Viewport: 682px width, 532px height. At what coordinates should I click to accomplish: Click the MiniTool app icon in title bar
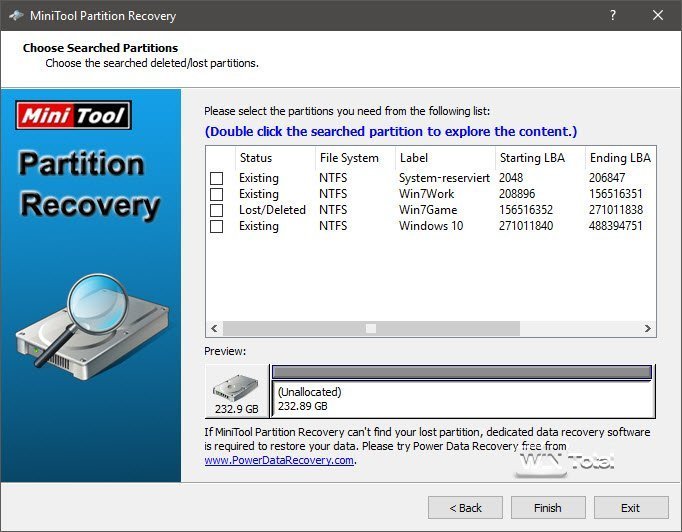(x=16, y=16)
